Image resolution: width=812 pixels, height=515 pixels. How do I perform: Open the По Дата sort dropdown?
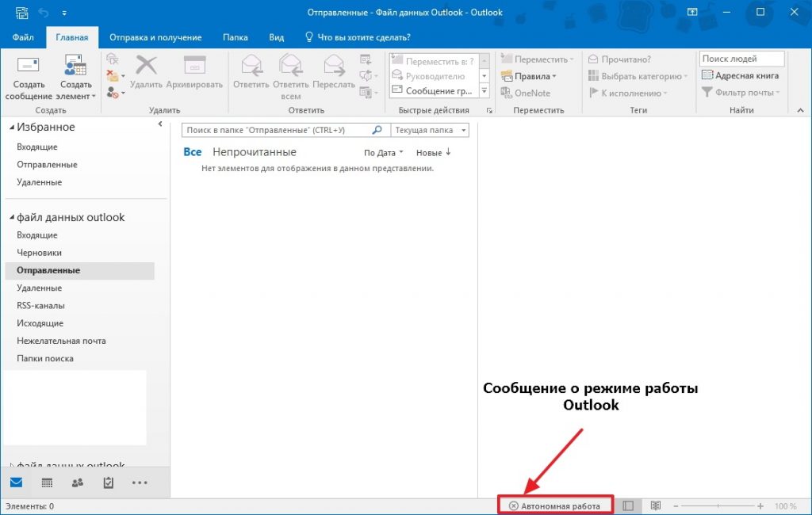[x=384, y=153]
